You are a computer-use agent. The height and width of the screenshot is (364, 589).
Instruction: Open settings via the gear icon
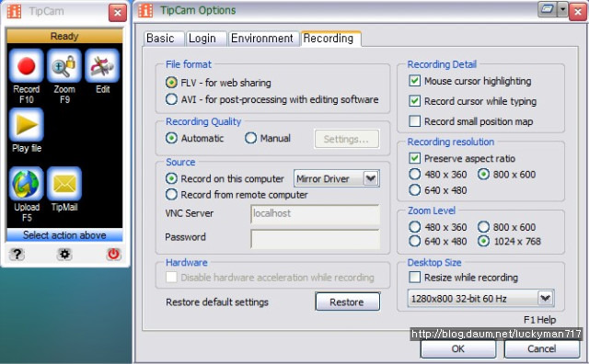pos(64,254)
